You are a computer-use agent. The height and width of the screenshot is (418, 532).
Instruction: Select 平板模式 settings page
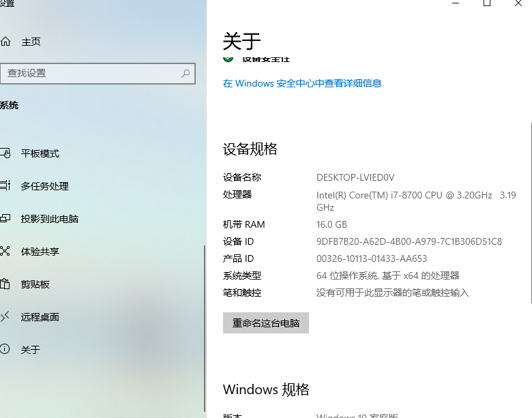pos(40,153)
